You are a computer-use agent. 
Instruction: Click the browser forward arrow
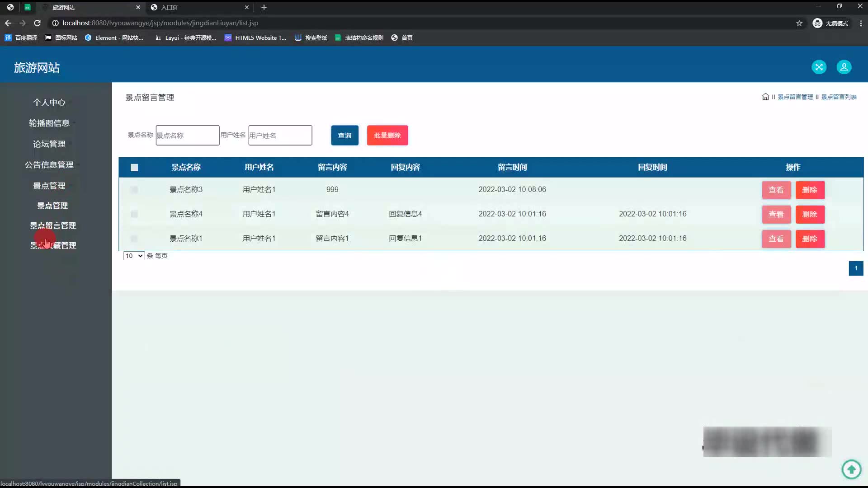(x=23, y=23)
